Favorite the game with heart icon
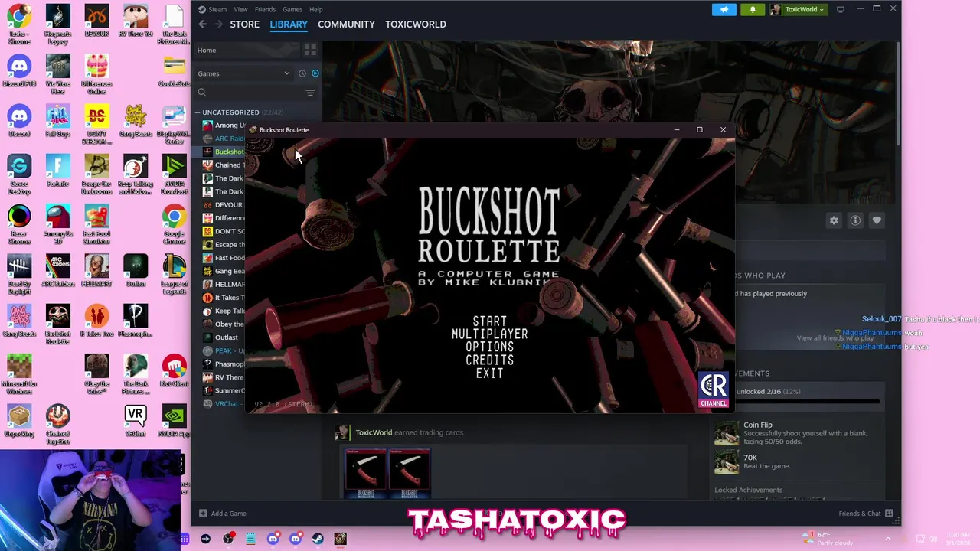The height and width of the screenshot is (551, 980). pyautogui.click(x=877, y=220)
